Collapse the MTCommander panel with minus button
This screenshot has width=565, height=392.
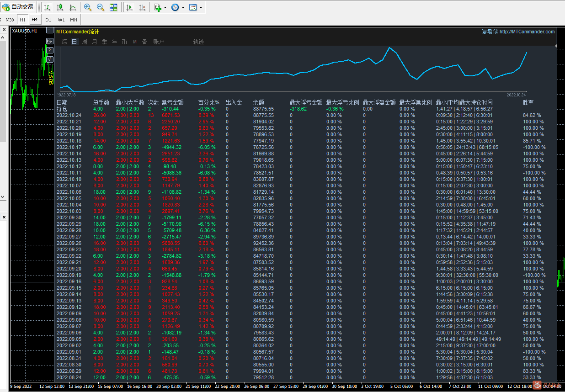pyautogui.click(x=49, y=31)
